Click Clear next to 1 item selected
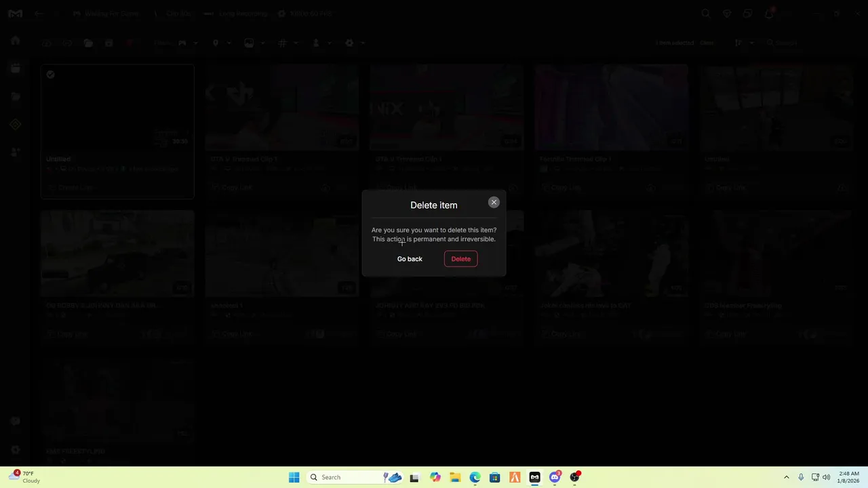The width and height of the screenshot is (868, 488). [x=707, y=43]
